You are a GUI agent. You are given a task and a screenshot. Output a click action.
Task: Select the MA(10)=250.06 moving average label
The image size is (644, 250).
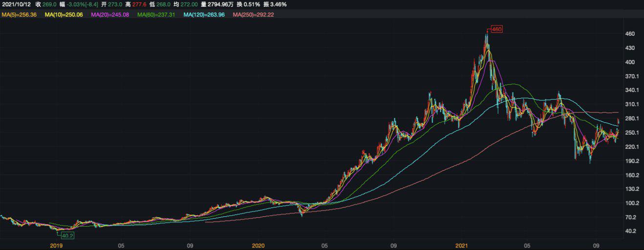click(x=64, y=15)
